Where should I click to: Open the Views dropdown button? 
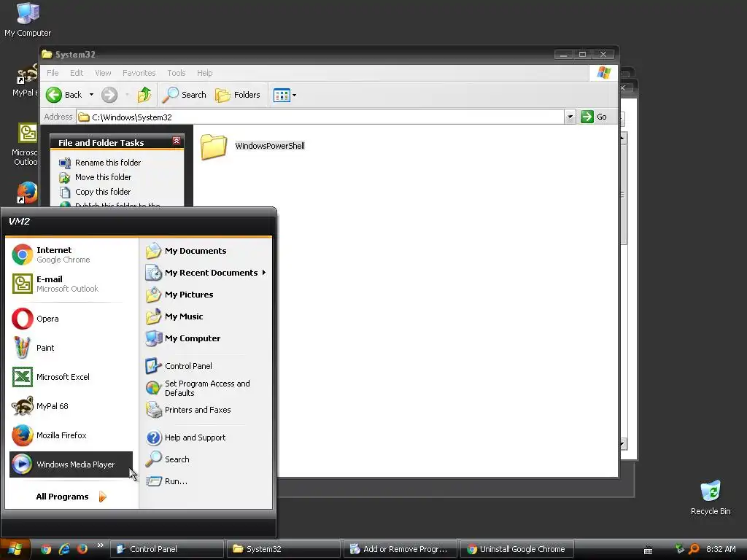coord(285,96)
